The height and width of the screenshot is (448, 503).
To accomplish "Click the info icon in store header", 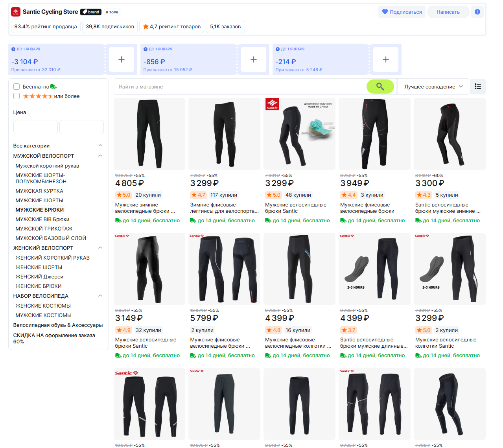I will [477, 12].
